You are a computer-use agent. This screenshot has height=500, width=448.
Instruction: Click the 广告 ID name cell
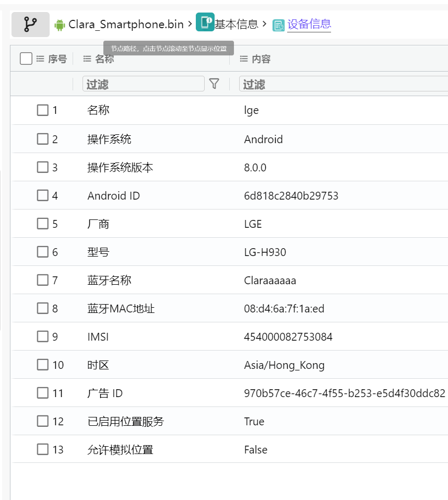105,393
